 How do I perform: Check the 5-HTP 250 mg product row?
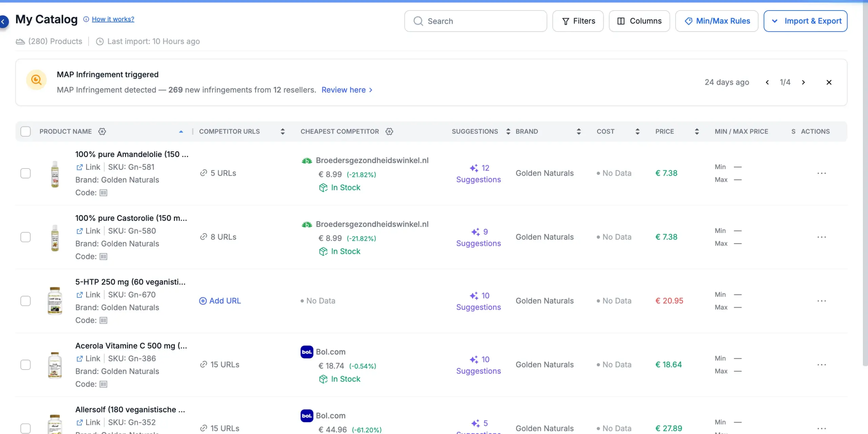(25, 301)
